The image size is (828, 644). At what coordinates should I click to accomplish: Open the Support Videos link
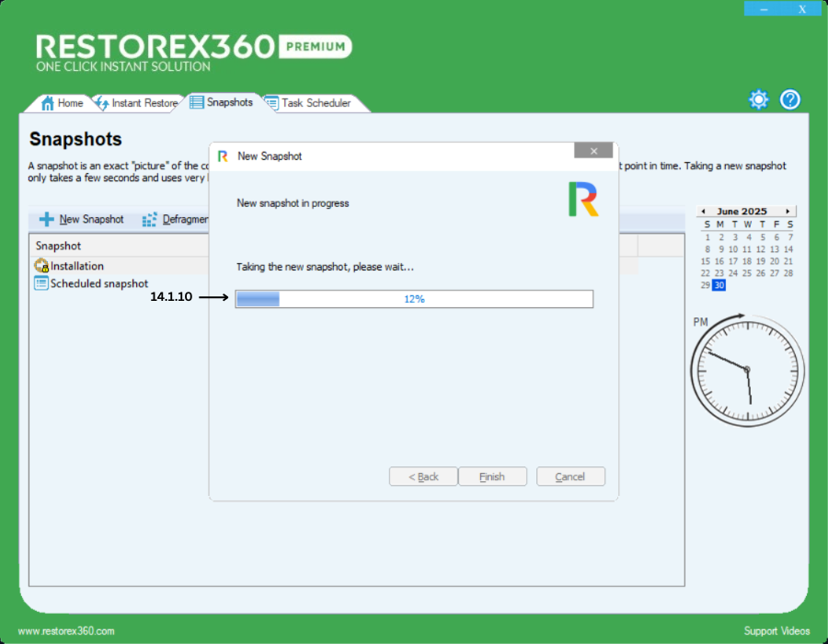[x=776, y=631]
